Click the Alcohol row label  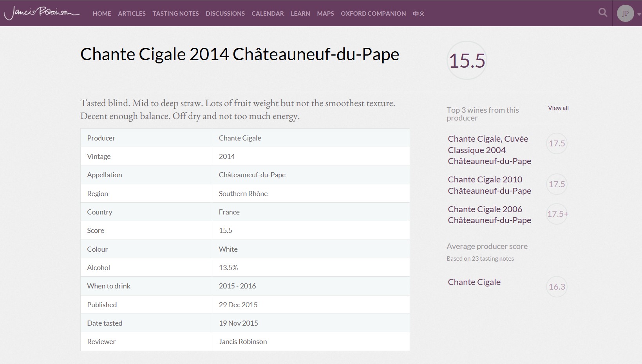click(98, 267)
